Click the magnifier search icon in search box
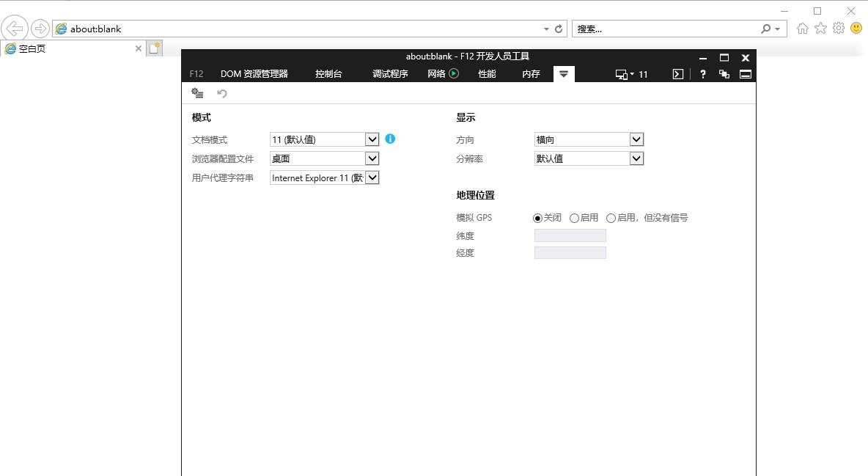The height and width of the screenshot is (476, 868). pyautogui.click(x=765, y=29)
